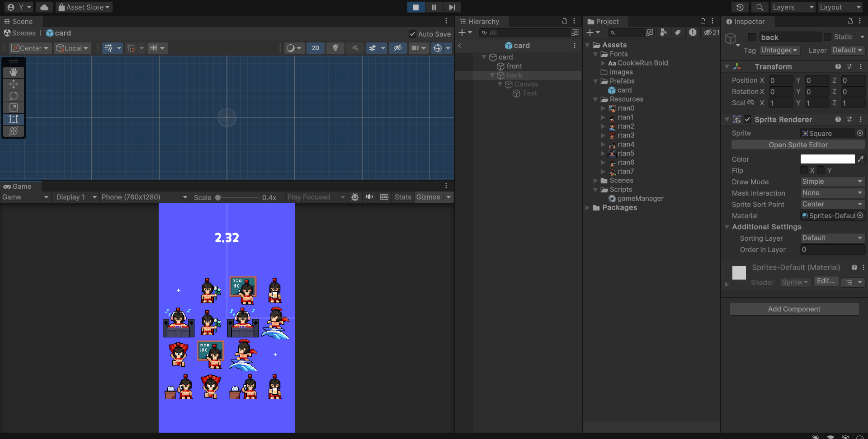Lock the Inspector panel
Image resolution: width=868 pixels, height=439 pixels.
[850, 21]
